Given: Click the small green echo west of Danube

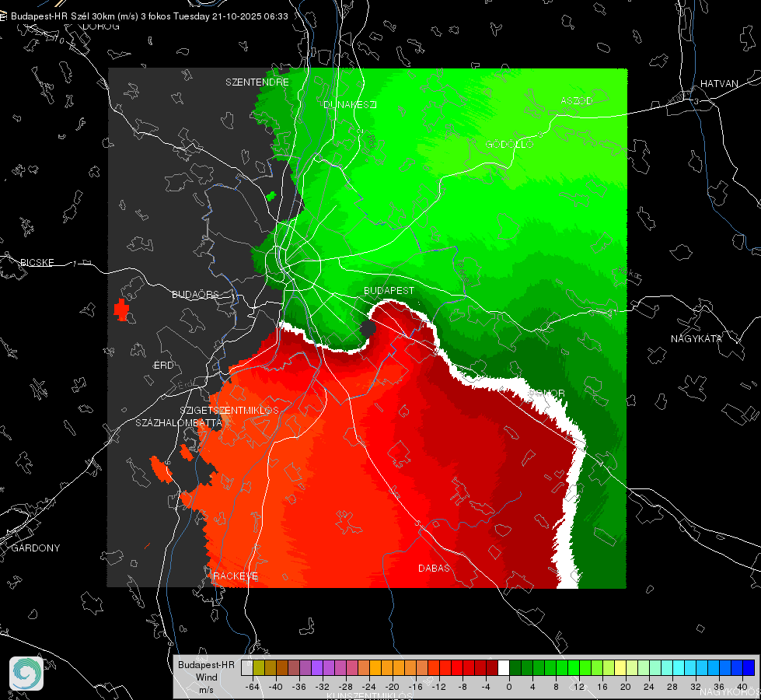Looking at the screenshot, I should 271,196.
